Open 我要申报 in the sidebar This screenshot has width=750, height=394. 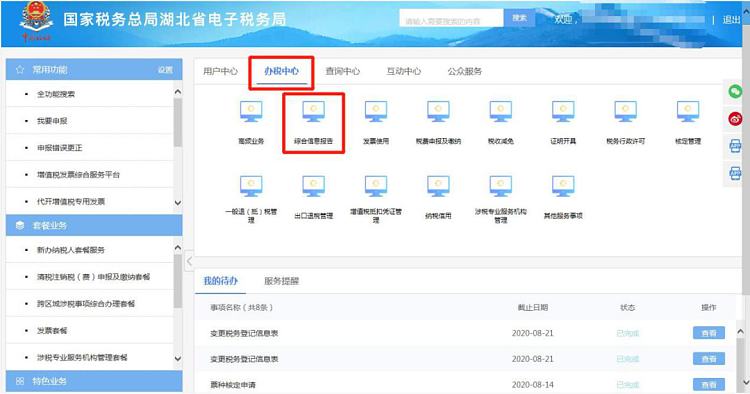click(52, 121)
